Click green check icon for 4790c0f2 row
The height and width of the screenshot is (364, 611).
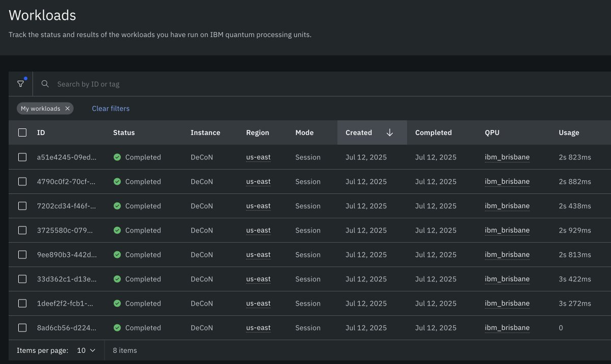[x=117, y=182]
